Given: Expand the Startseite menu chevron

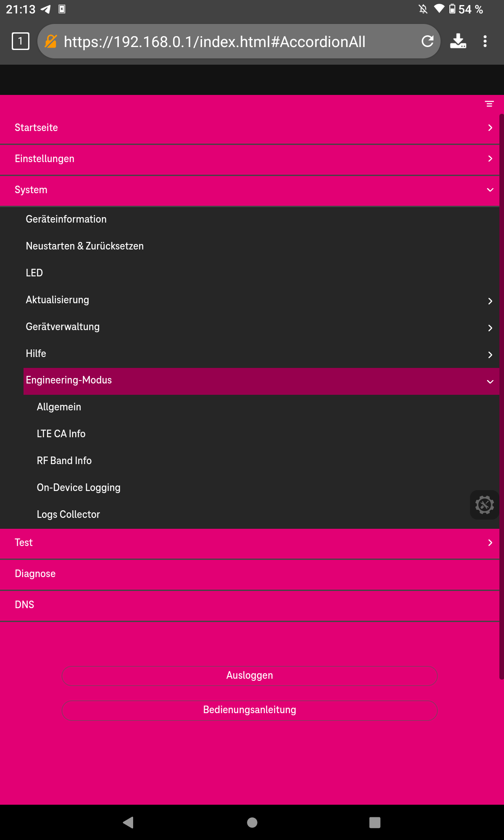Looking at the screenshot, I should click(x=490, y=128).
